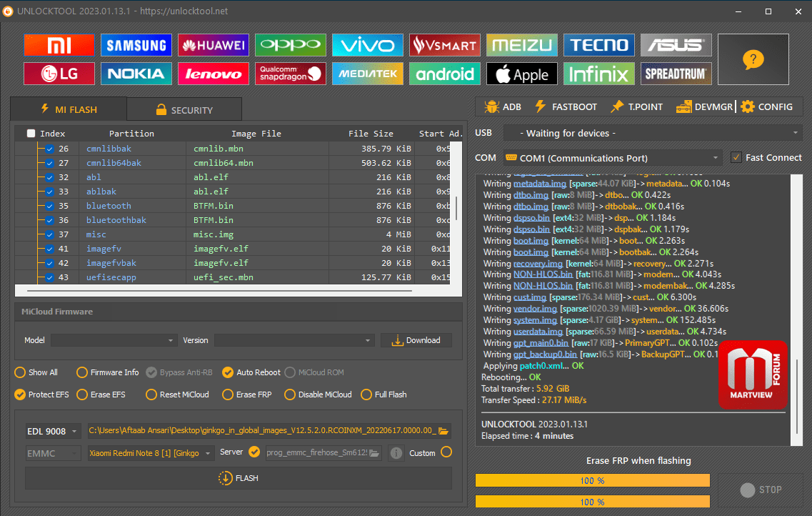Image resolution: width=812 pixels, height=516 pixels.
Task: Switch to the MI FLASH tab
Action: click(x=69, y=109)
